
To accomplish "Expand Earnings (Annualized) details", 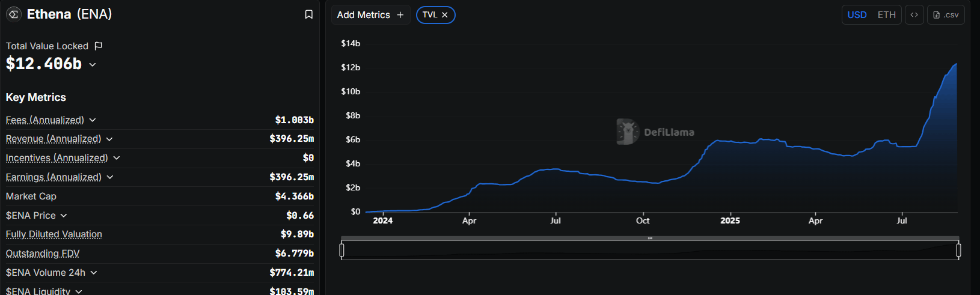I will (110, 177).
